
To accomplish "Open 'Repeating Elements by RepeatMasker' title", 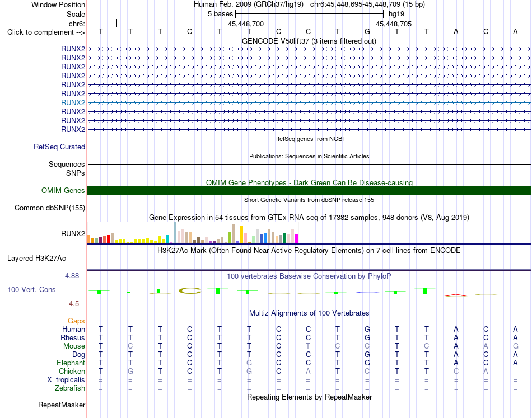I will 309,397.
